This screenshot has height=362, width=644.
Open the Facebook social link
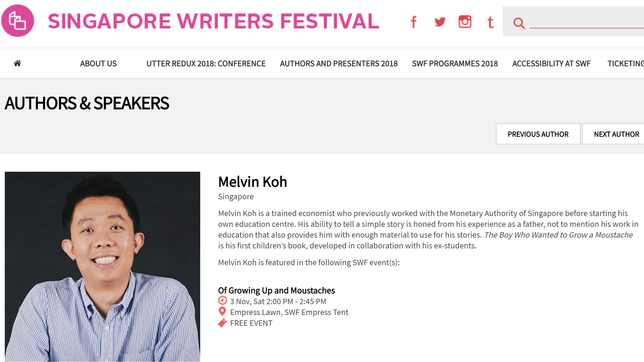[414, 22]
